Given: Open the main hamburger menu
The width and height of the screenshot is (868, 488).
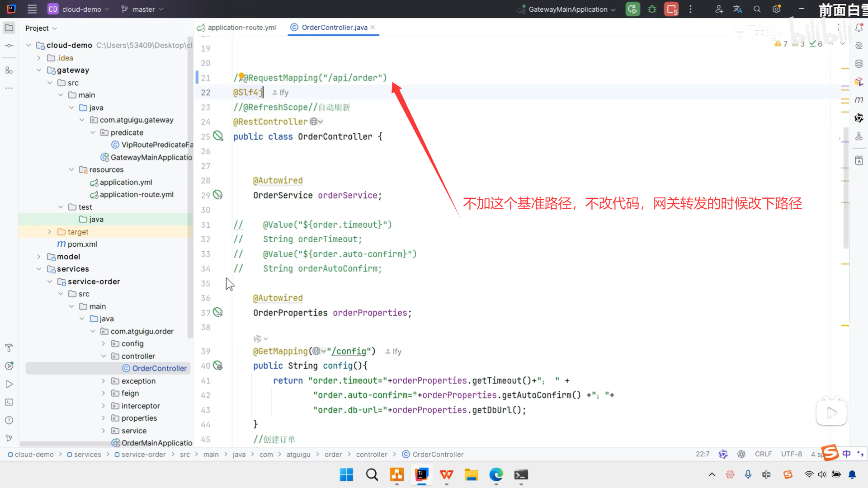Looking at the screenshot, I should [x=32, y=9].
